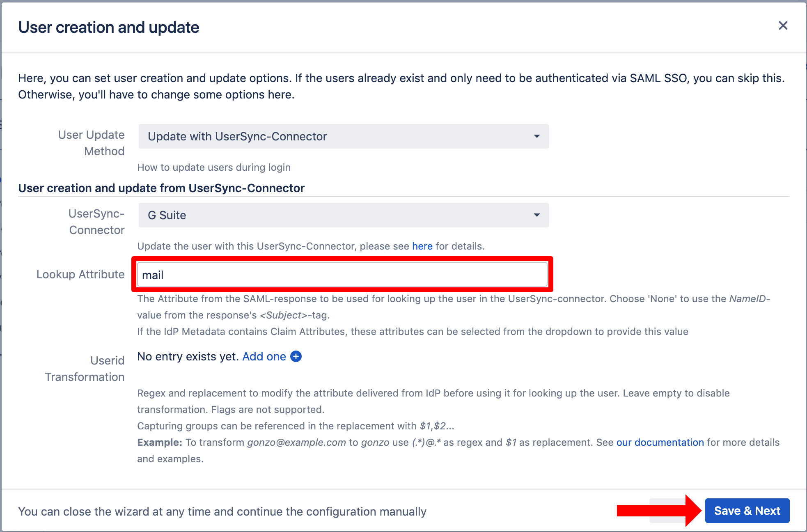Click 'How to update users during login' hint
Viewport: 807px width, 532px height.
[x=214, y=167]
